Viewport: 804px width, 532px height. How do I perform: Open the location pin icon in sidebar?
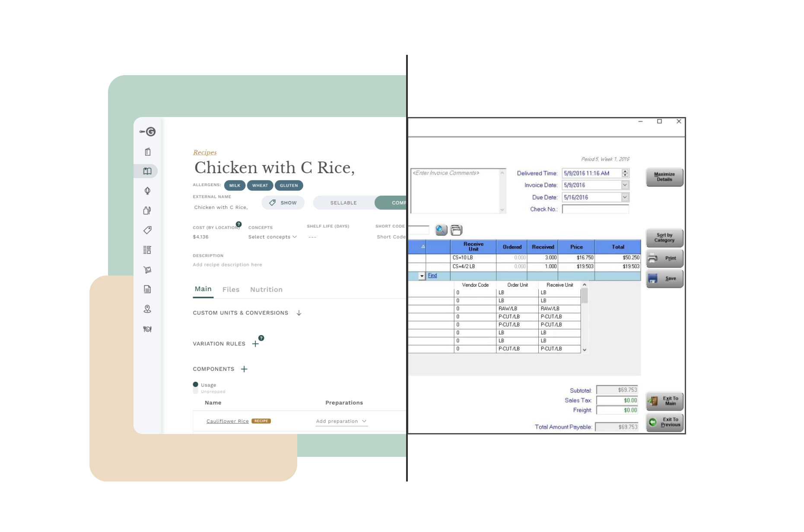pyautogui.click(x=147, y=309)
